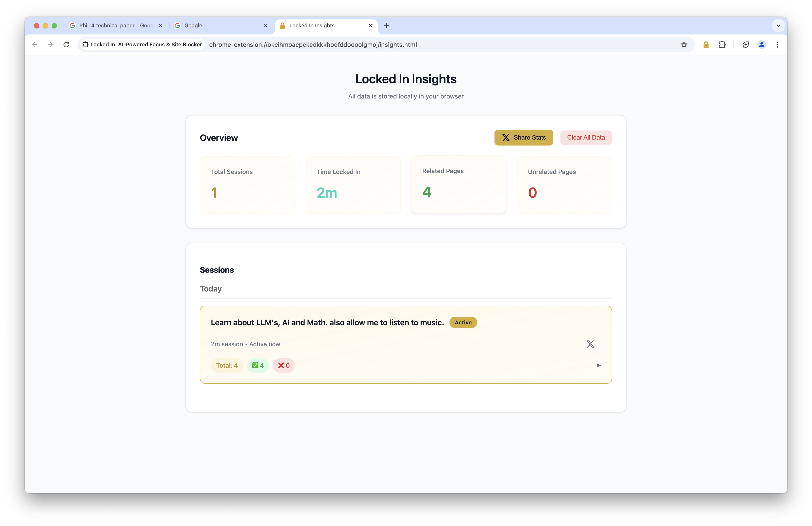Bookmark this page with star icon
This screenshot has height=526, width=812.
click(684, 45)
